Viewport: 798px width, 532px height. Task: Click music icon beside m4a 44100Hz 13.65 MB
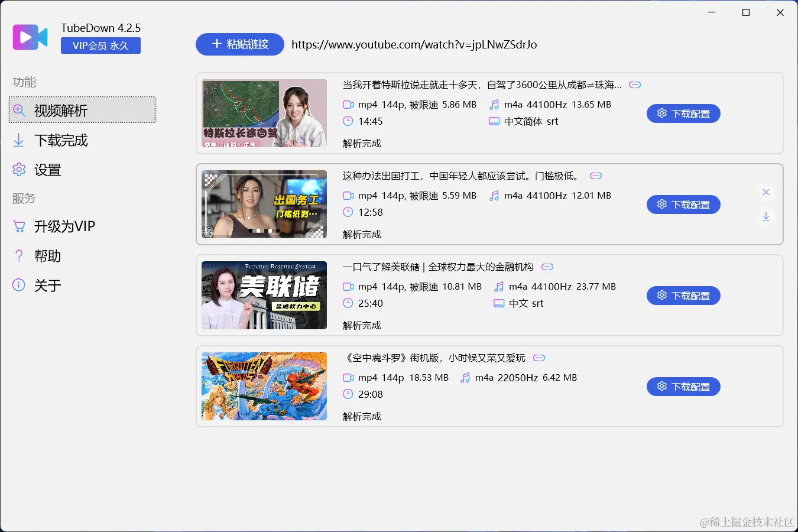[x=494, y=105]
